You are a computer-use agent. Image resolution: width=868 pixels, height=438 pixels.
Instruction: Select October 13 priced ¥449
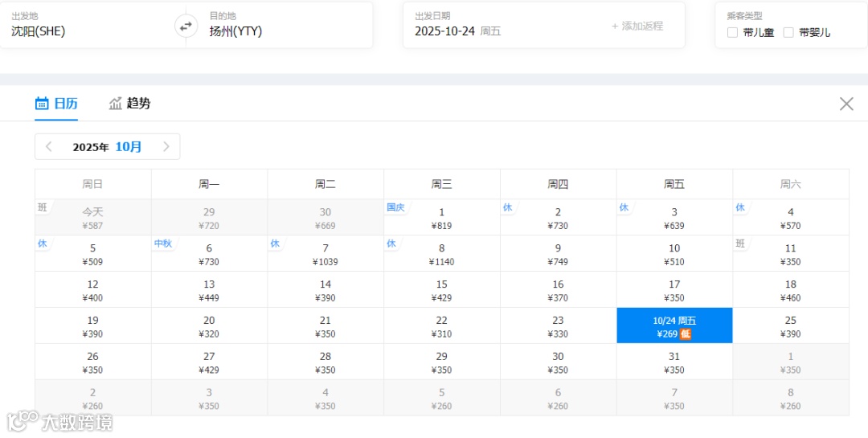coord(209,289)
